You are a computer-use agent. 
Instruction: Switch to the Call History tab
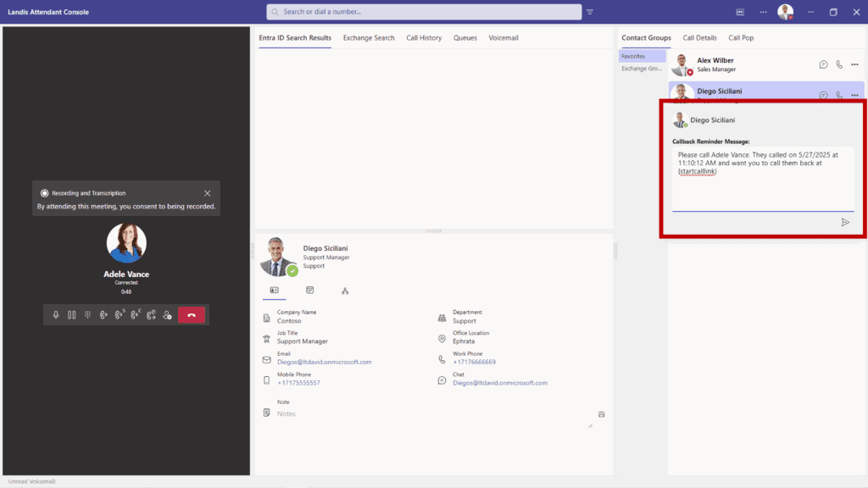click(424, 38)
